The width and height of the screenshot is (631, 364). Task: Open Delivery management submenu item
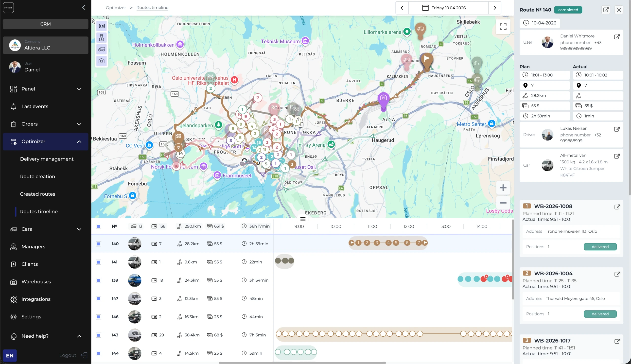click(x=47, y=159)
